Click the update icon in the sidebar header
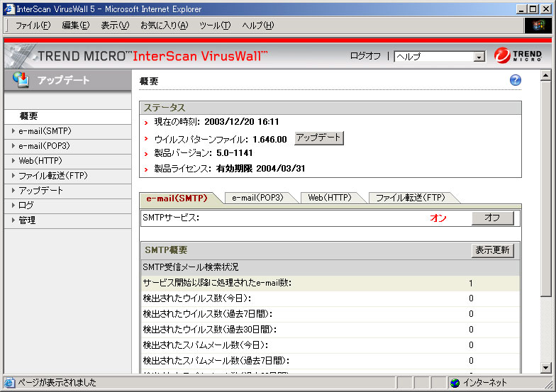The height and width of the screenshot is (392, 556). click(21, 79)
